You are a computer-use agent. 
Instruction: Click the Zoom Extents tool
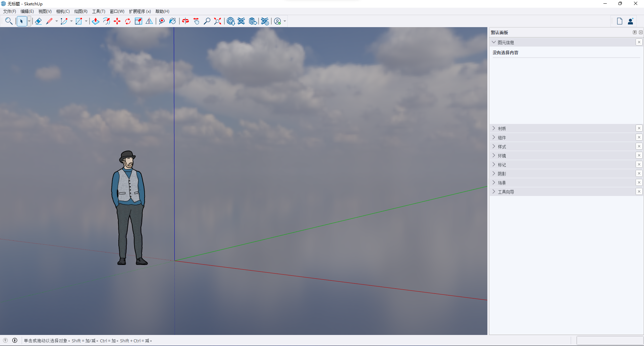click(x=218, y=21)
